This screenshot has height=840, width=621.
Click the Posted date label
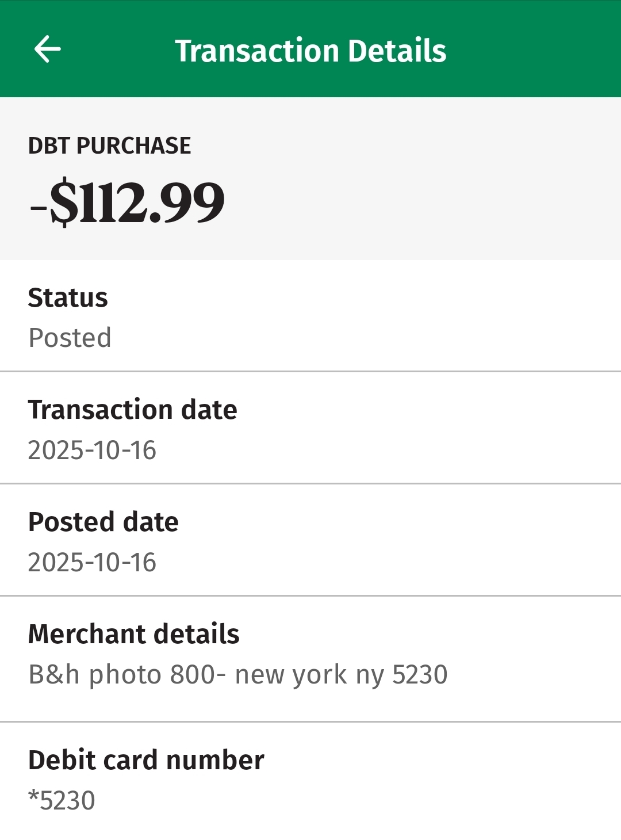tap(103, 522)
